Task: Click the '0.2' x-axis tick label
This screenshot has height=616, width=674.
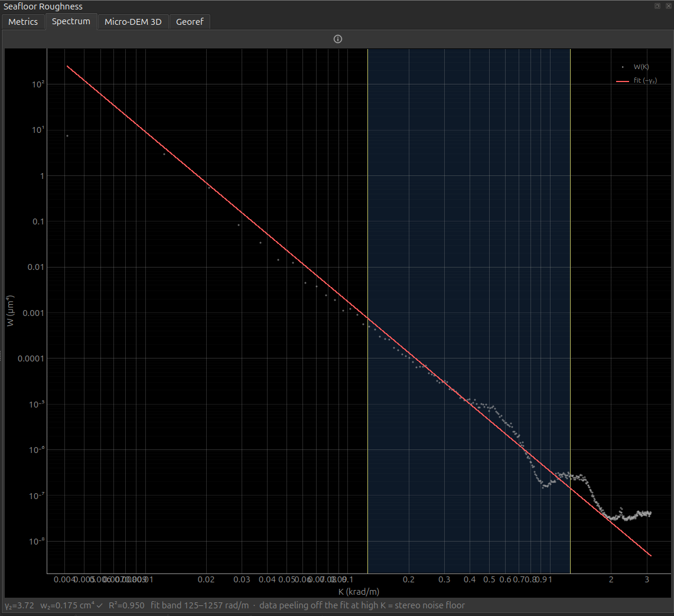Action: [x=409, y=579]
